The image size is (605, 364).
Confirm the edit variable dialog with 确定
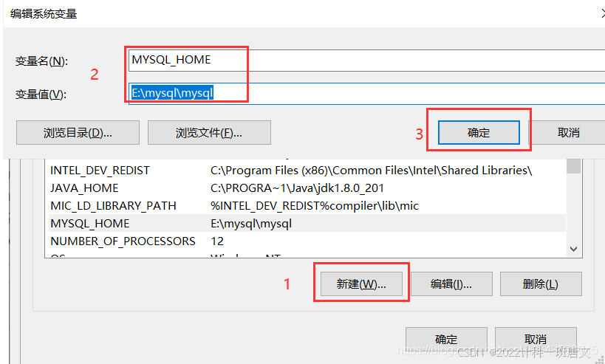[479, 133]
